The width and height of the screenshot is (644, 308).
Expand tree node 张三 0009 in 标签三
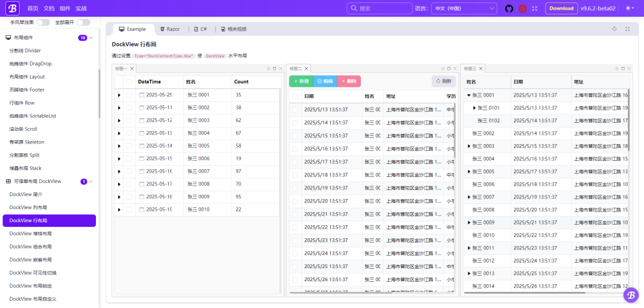[x=469, y=222]
